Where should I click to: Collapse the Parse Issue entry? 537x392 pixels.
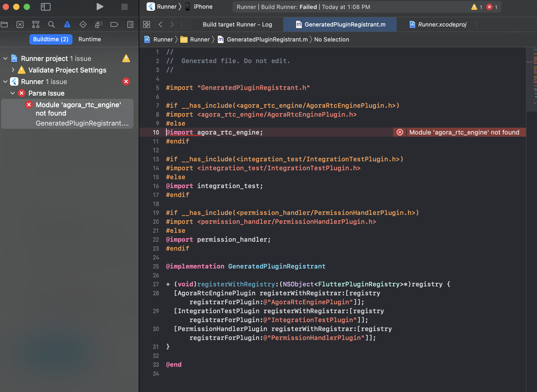tap(12, 93)
